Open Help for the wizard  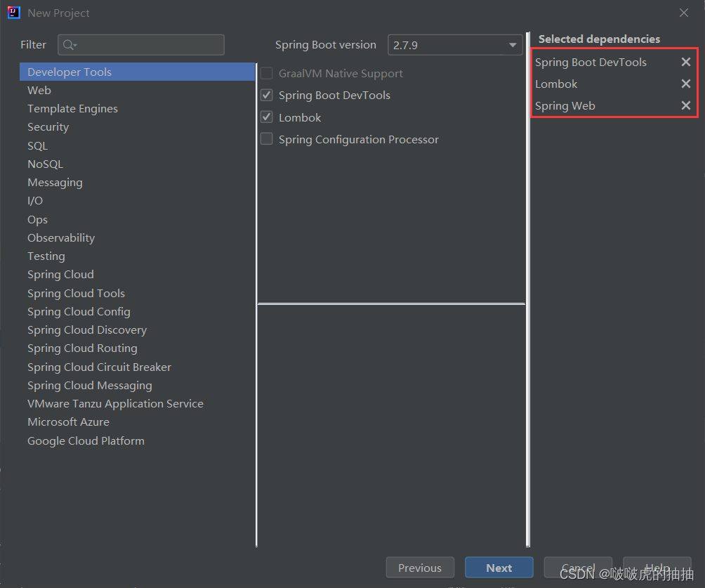[x=657, y=568]
